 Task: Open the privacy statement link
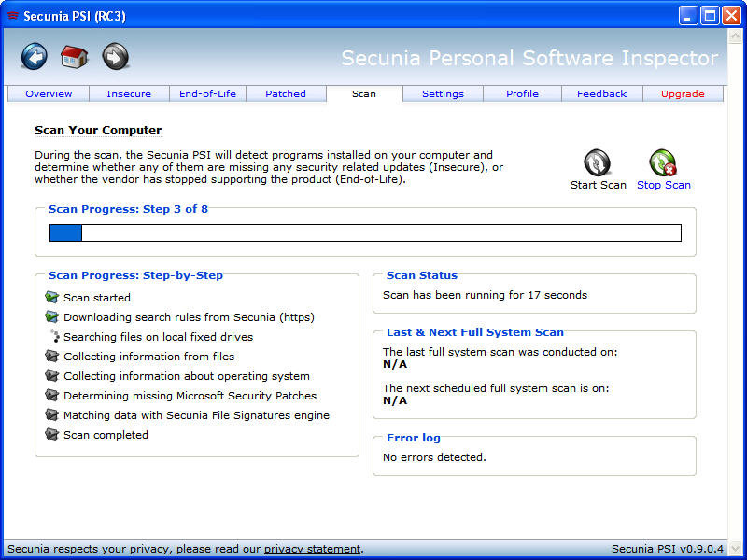(312, 549)
